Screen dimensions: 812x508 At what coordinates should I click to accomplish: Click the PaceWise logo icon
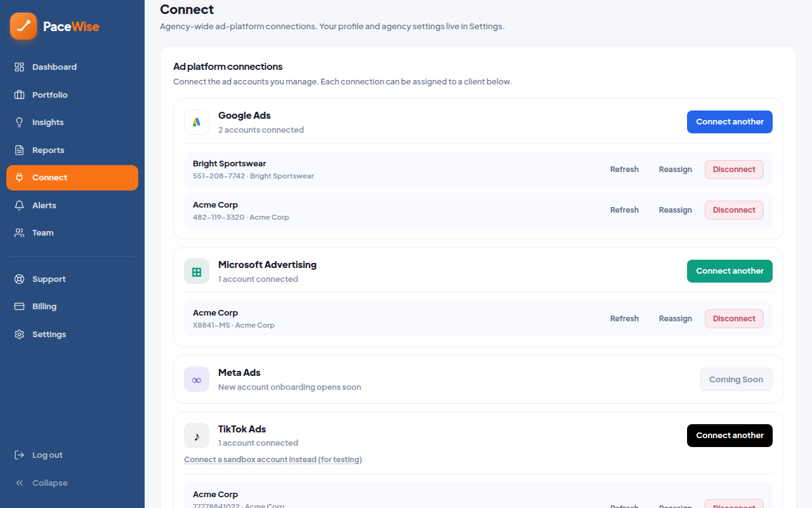pos(23,26)
